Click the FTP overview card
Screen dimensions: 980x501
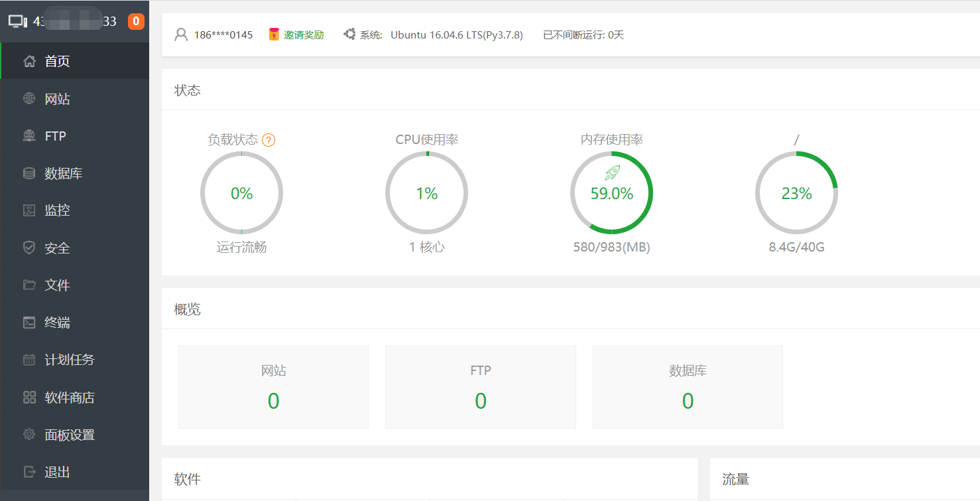pyautogui.click(x=481, y=387)
